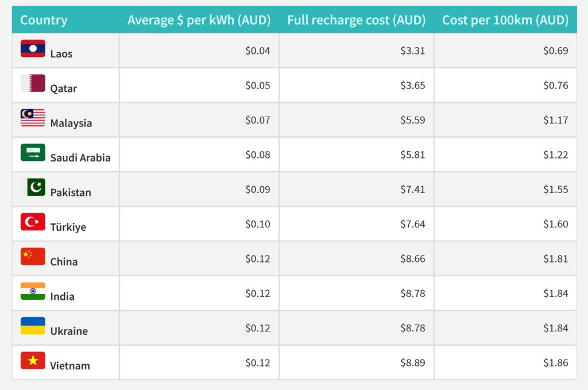Screen dimensions: 588x390
Task: Click Pakistan cost per 100km $1.55
Action: [556, 190]
